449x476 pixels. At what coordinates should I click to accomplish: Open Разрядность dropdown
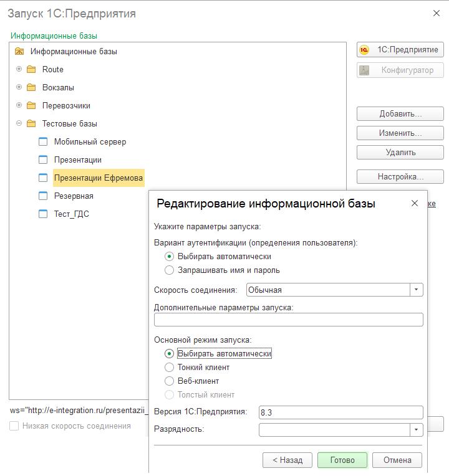click(417, 429)
